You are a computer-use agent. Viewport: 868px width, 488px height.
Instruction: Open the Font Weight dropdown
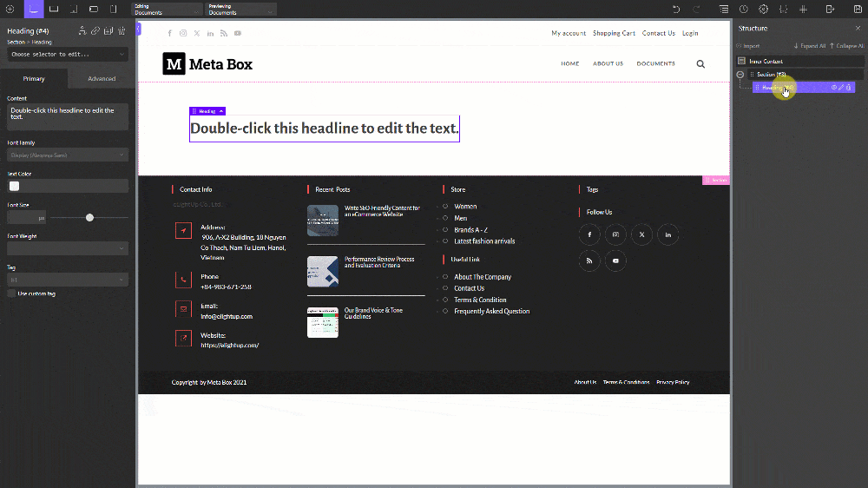point(68,248)
